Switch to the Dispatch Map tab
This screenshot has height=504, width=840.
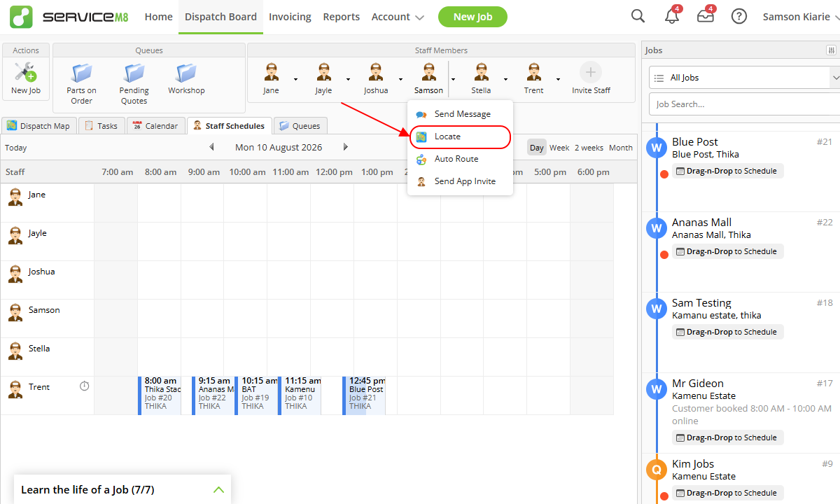38,126
